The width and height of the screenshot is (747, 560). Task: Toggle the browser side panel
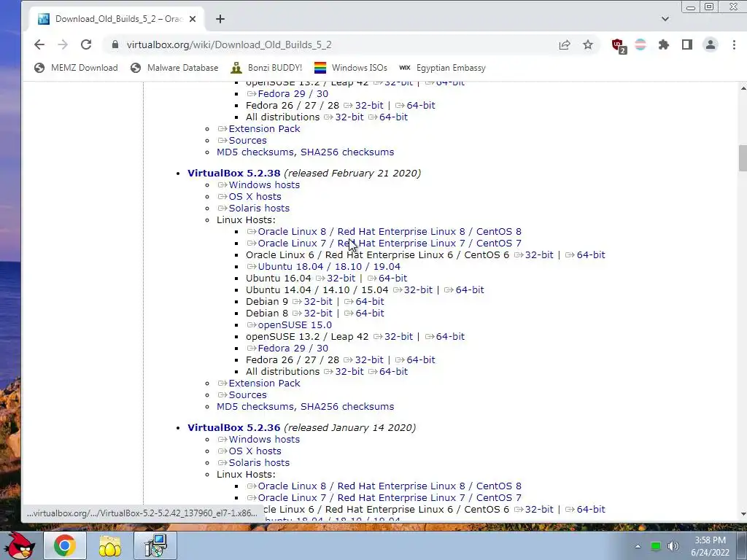pyautogui.click(x=687, y=44)
